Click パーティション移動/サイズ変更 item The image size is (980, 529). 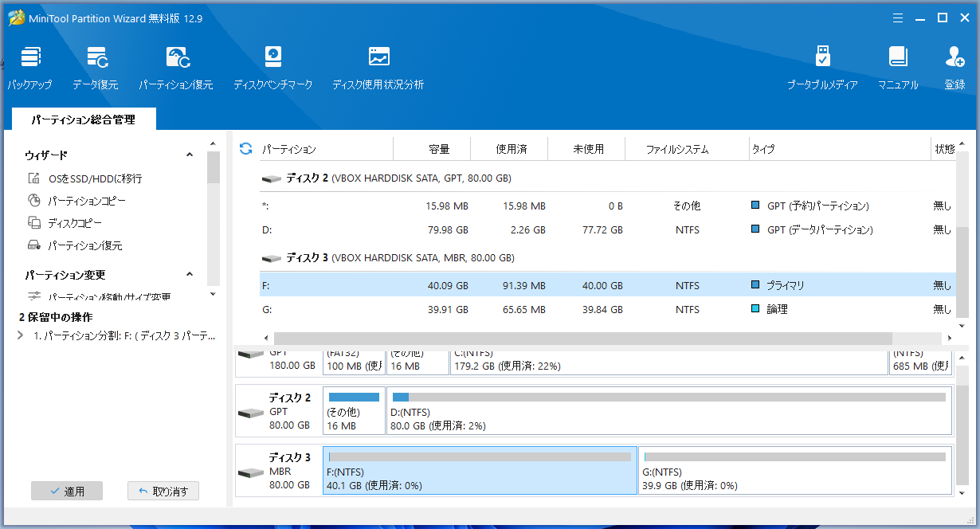coord(108,297)
